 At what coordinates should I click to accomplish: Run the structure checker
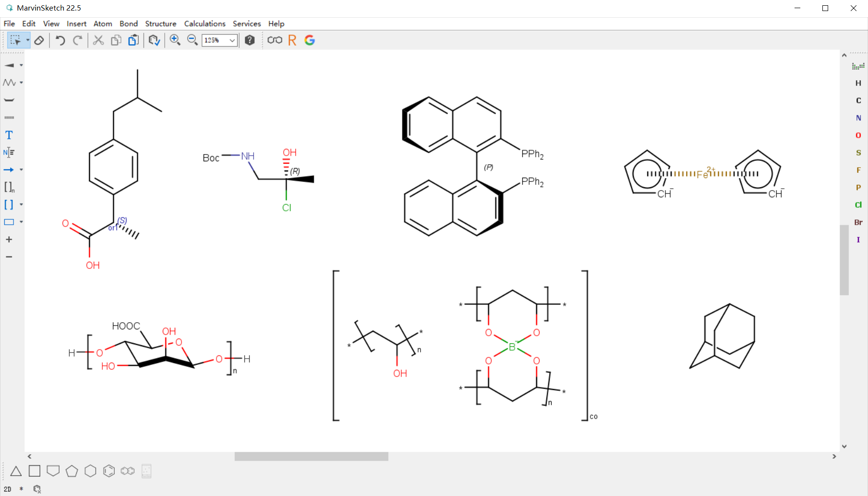pyautogui.click(x=154, y=40)
